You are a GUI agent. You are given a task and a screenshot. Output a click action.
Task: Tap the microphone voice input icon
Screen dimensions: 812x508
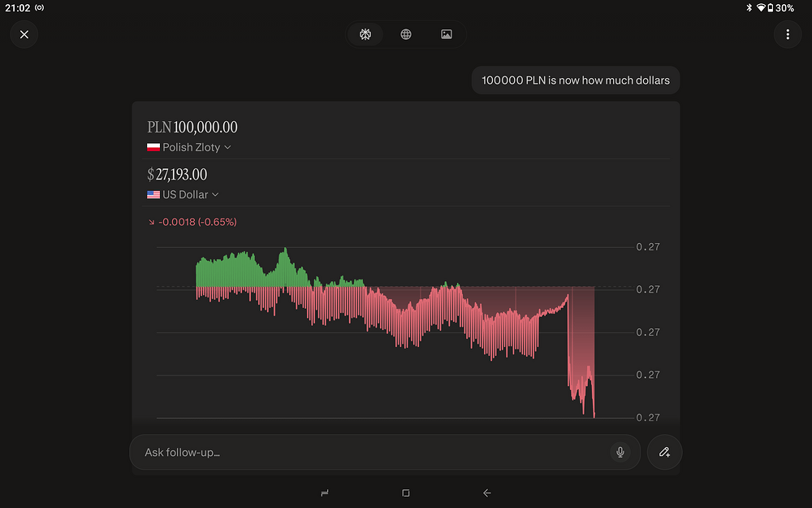point(620,452)
